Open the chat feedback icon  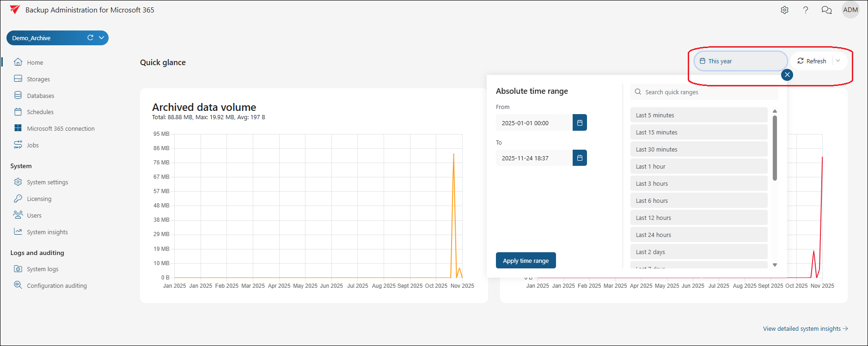point(826,10)
